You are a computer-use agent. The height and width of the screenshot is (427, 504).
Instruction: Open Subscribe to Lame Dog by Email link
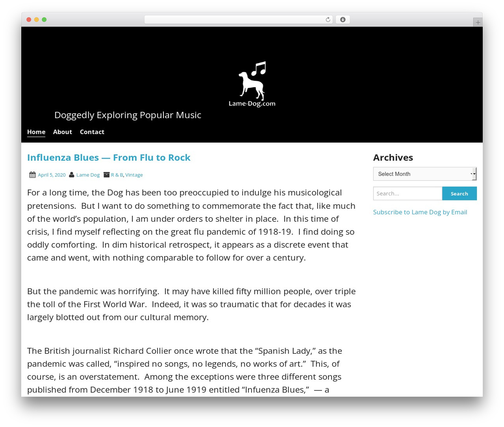pyautogui.click(x=420, y=212)
